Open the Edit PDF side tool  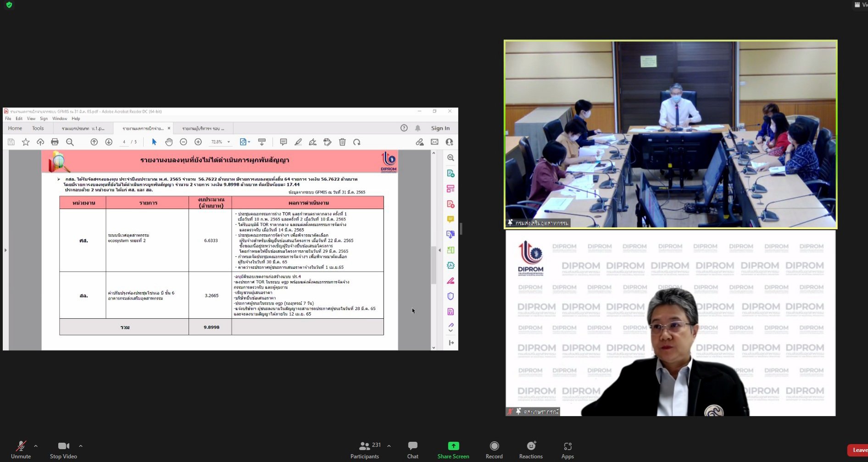coord(451,189)
